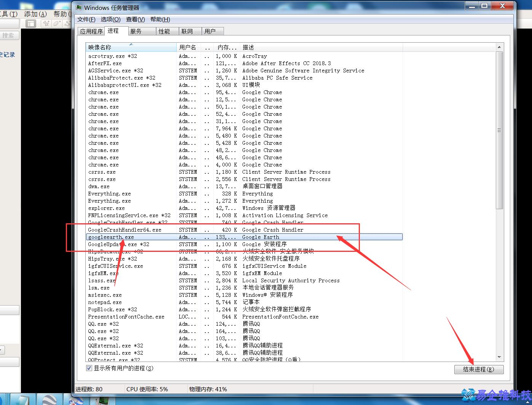
Task: Toggle 显示所有用户的进程 checkbox
Action: 89,368
